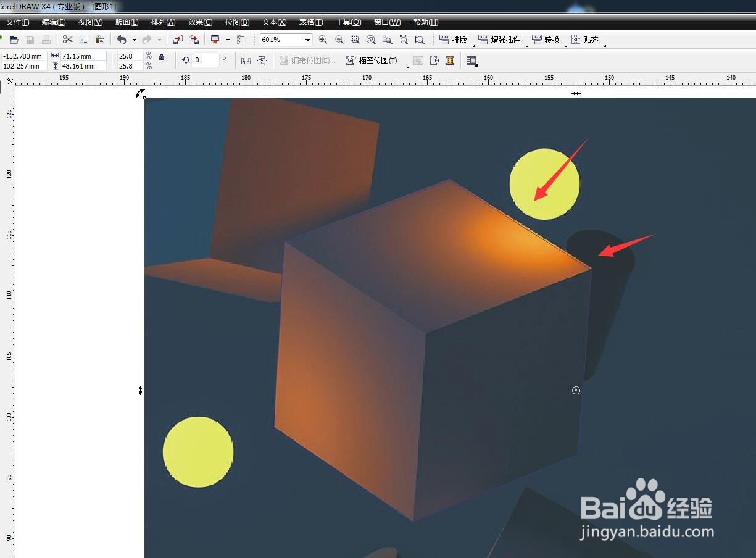Open the 文本(X) menu
The height and width of the screenshot is (558, 756).
(274, 22)
